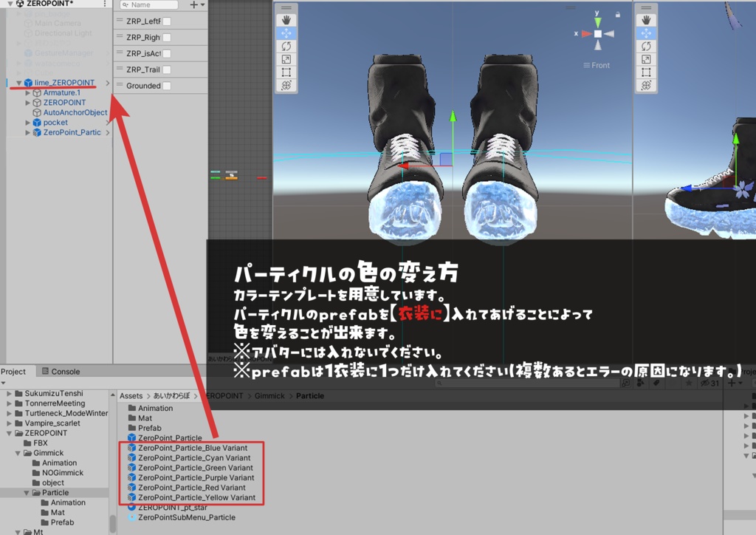Screen dimensions: 756x535
Task: Select the Rotate tool
Action: coord(286,45)
